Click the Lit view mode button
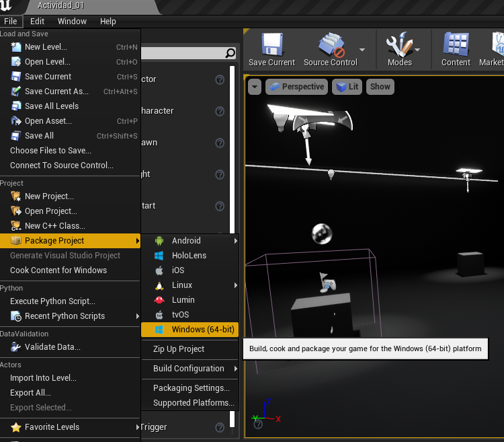The image size is (504, 442). pyautogui.click(x=347, y=87)
